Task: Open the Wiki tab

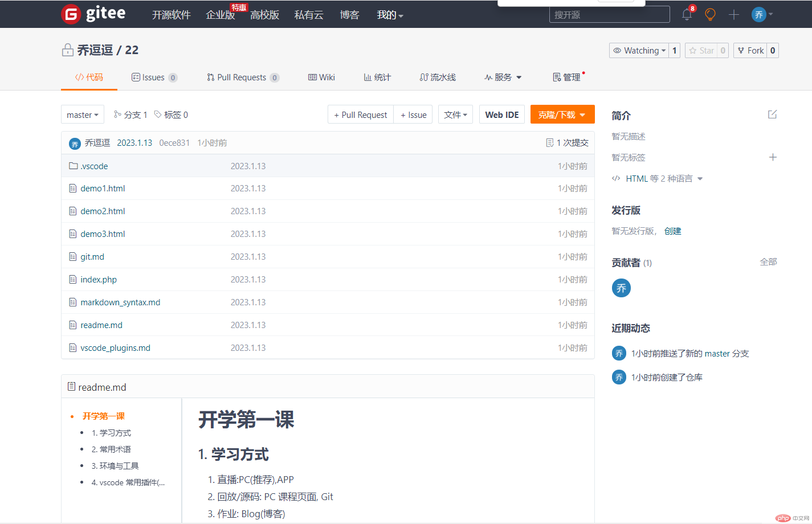Action: pos(321,77)
